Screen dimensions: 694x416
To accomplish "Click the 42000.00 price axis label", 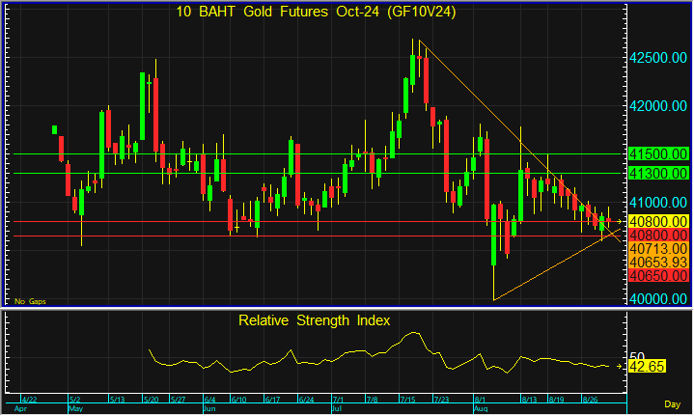I will pyautogui.click(x=659, y=106).
